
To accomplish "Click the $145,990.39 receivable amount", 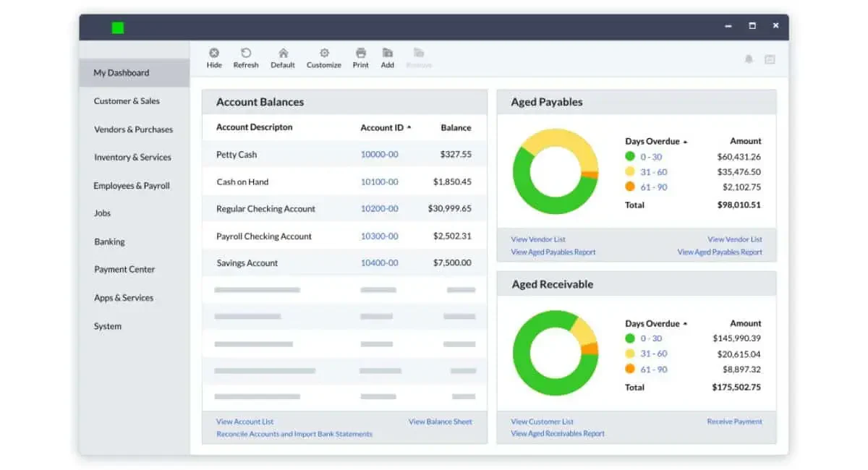I will [736, 338].
